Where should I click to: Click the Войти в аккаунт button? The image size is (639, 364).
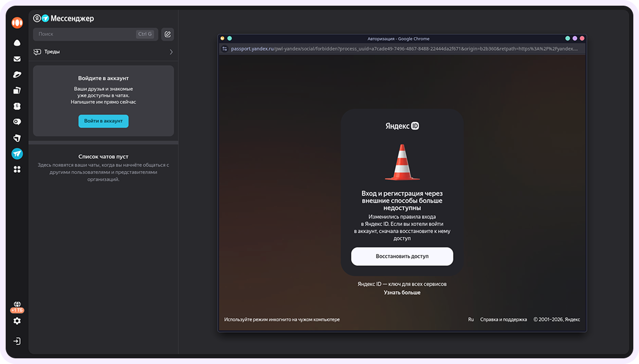click(103, 121)
